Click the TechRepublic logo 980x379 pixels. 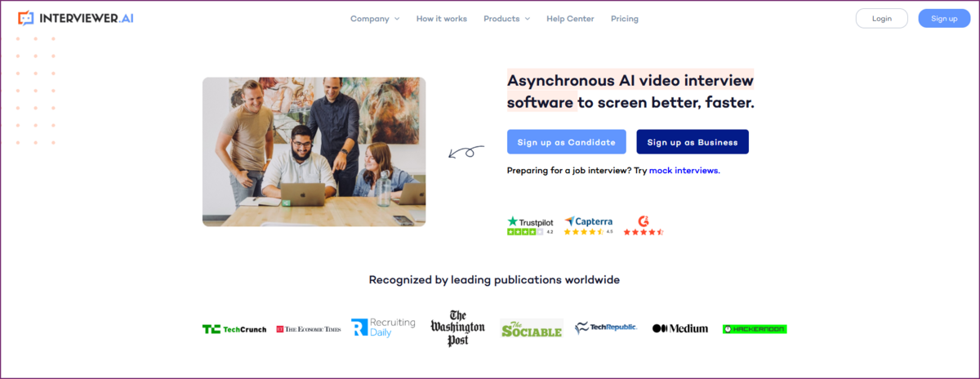(x=606, y=328)
